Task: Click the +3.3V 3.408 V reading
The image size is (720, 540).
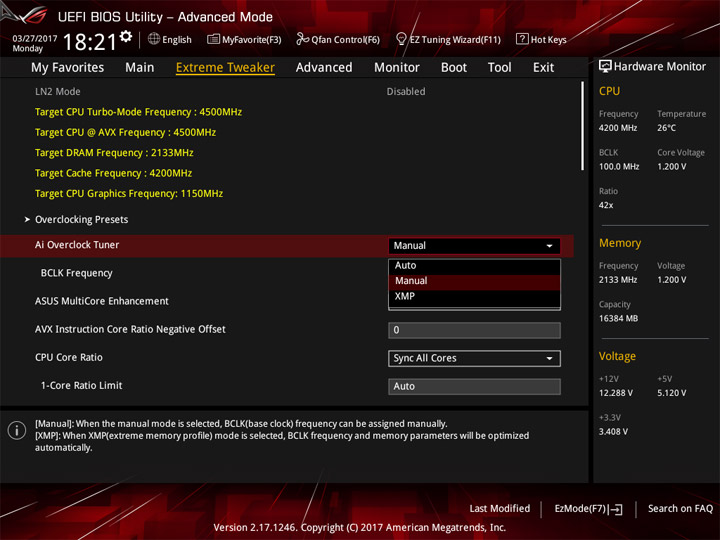Action: 613,431
